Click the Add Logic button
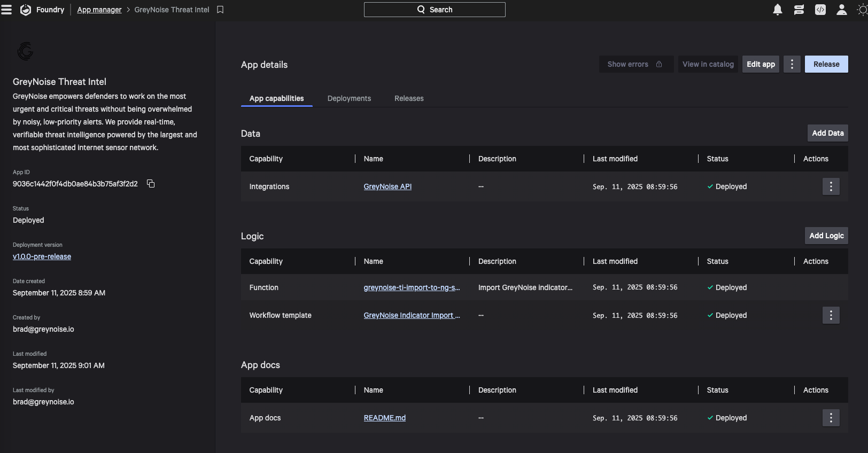 (826, 236)
